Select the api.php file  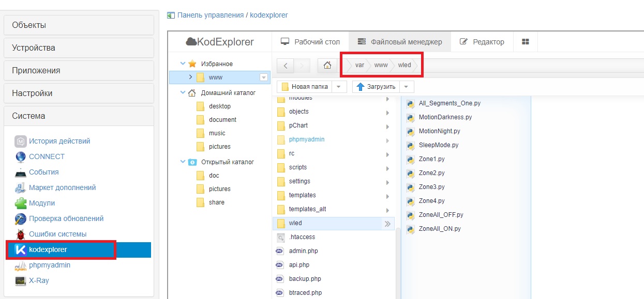334,265
